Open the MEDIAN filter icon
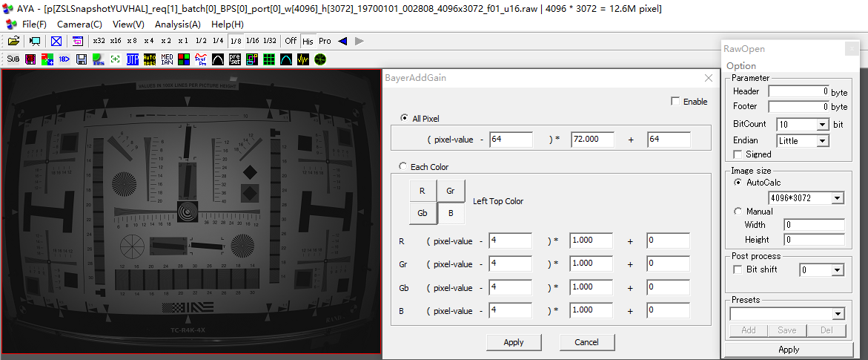The height and width of the screenshot is (360, 868). 167,59
